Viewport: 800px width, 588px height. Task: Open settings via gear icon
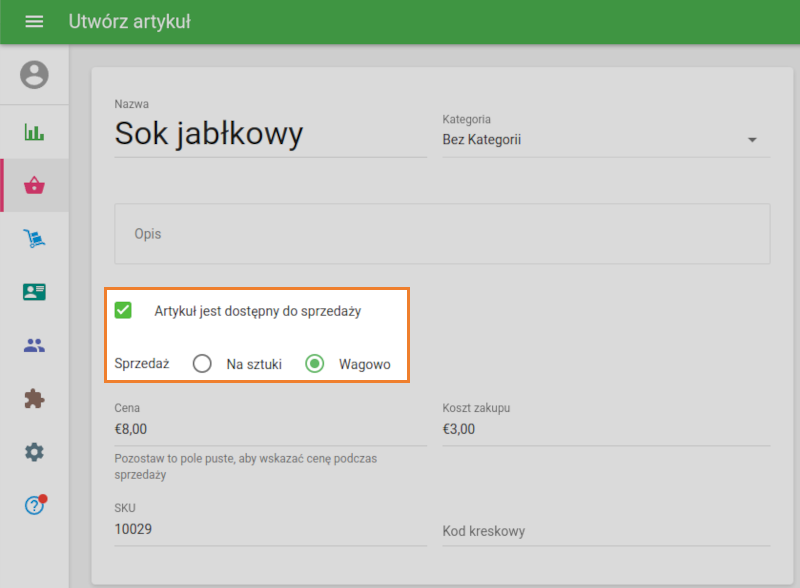point(34,451)
